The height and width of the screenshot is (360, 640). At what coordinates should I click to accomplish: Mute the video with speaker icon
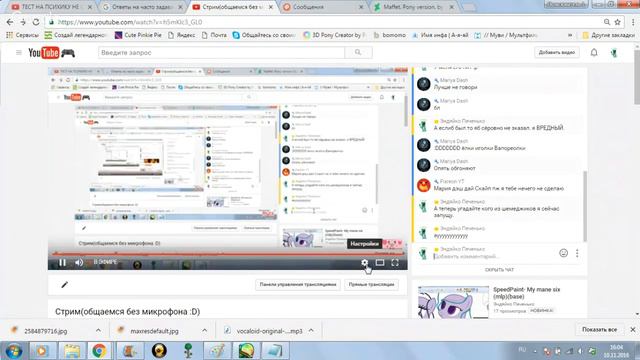coord(79,263)
